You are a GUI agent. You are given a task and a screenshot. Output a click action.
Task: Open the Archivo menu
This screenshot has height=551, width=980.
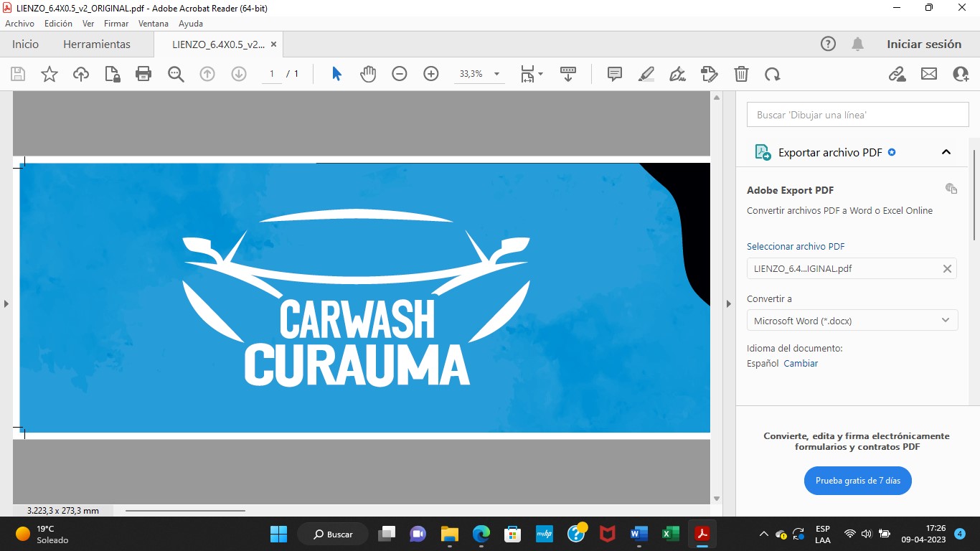[19, 23]
